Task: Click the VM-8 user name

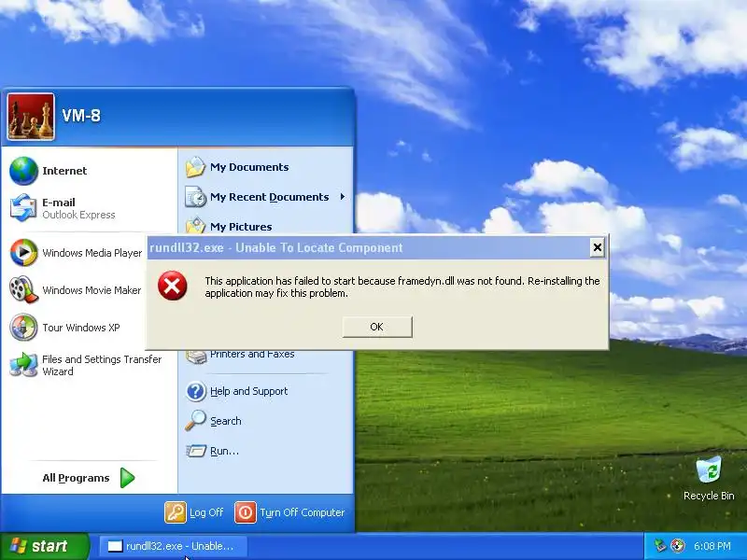Action: click(81, 116)
